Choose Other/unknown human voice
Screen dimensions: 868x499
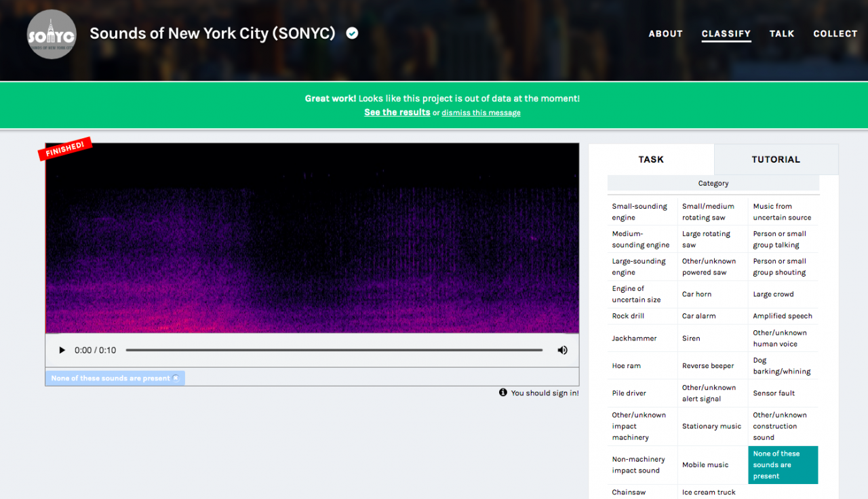[783, 338]
